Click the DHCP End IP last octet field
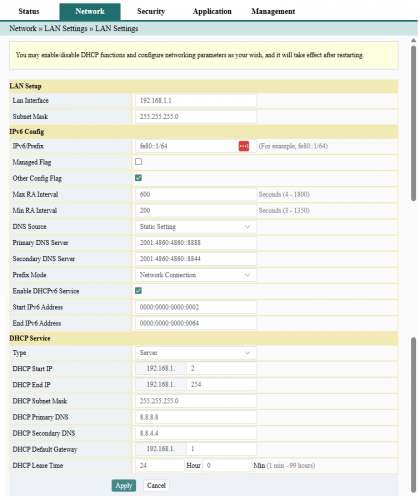 click(x=222, y=384)
